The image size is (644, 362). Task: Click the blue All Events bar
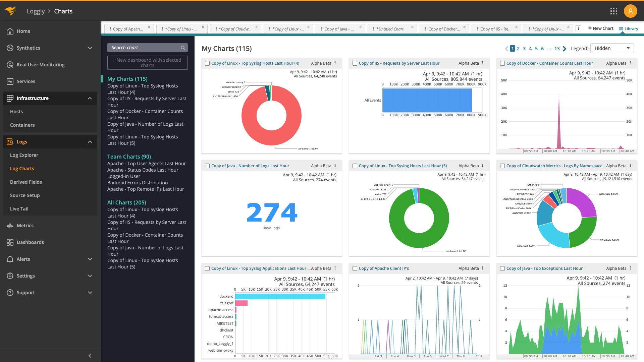(x=427, y=100)
